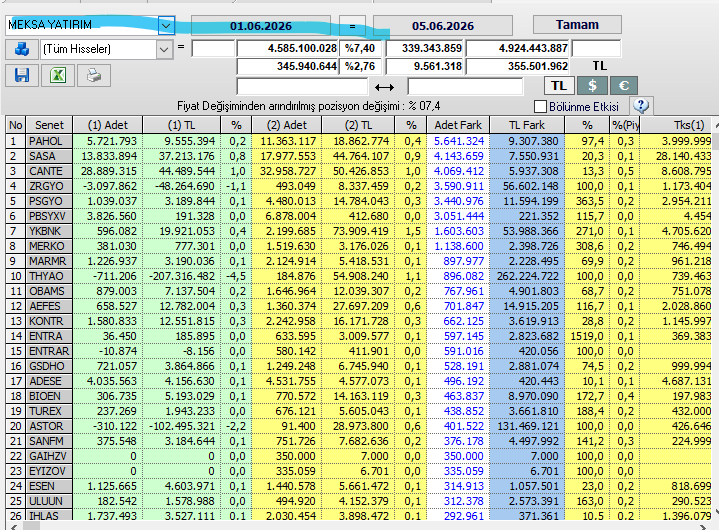The width and height of the screenshot is (719, 530).
Task: Export table to Excel via spreadsheet icon
Action: [x=58, y=75]
